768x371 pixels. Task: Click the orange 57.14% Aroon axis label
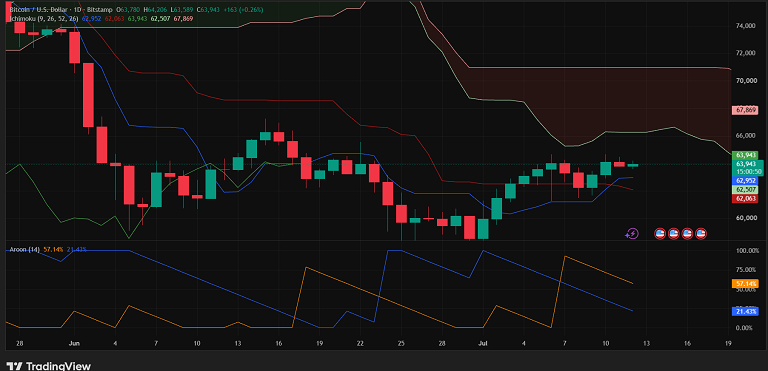[744, 283]
